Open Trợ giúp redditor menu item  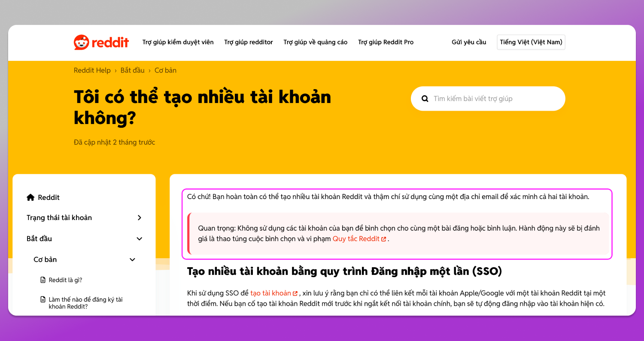[x=249, y=42]
